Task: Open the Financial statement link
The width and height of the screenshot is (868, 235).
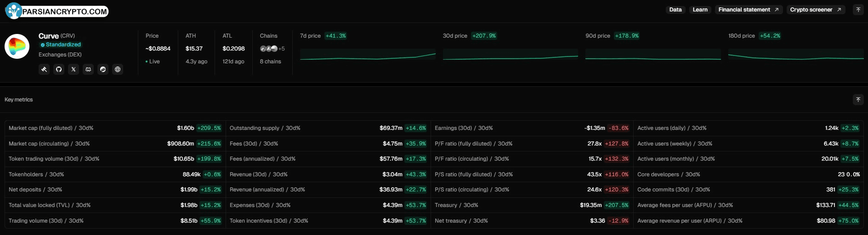Action: pyautogui.click(x=748, y=10)
